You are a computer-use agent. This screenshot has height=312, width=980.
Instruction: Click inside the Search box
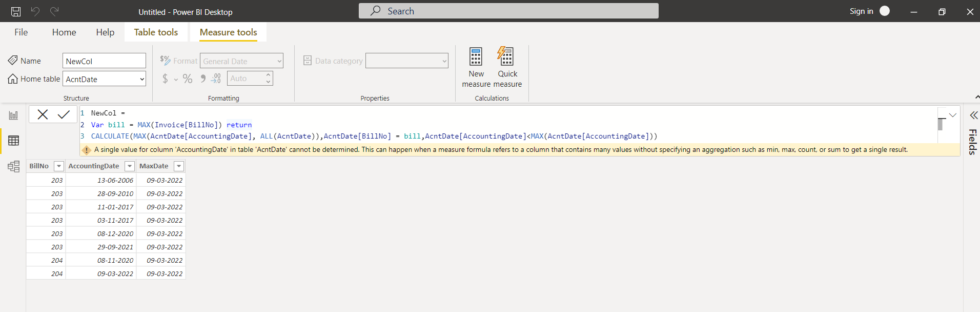point(508,11)
